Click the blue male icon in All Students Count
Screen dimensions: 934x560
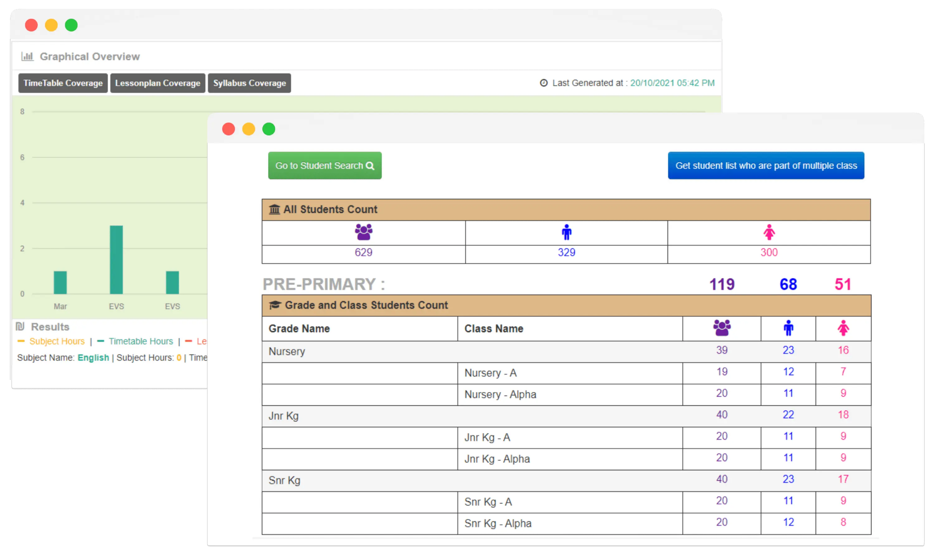point(566,232)
